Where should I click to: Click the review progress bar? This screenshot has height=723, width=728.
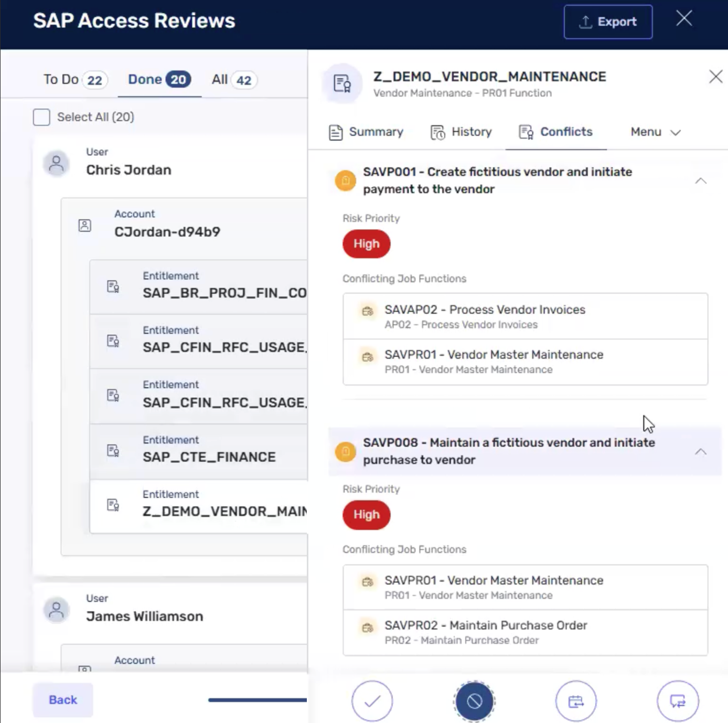click(258, 699)
